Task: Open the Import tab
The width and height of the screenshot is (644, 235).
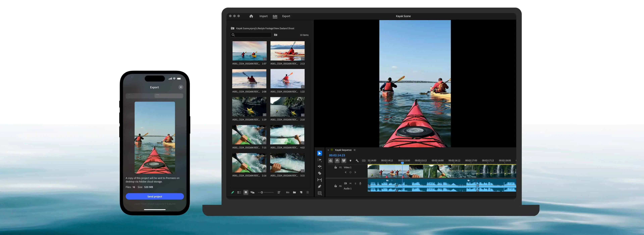Action: click(263, 16)
